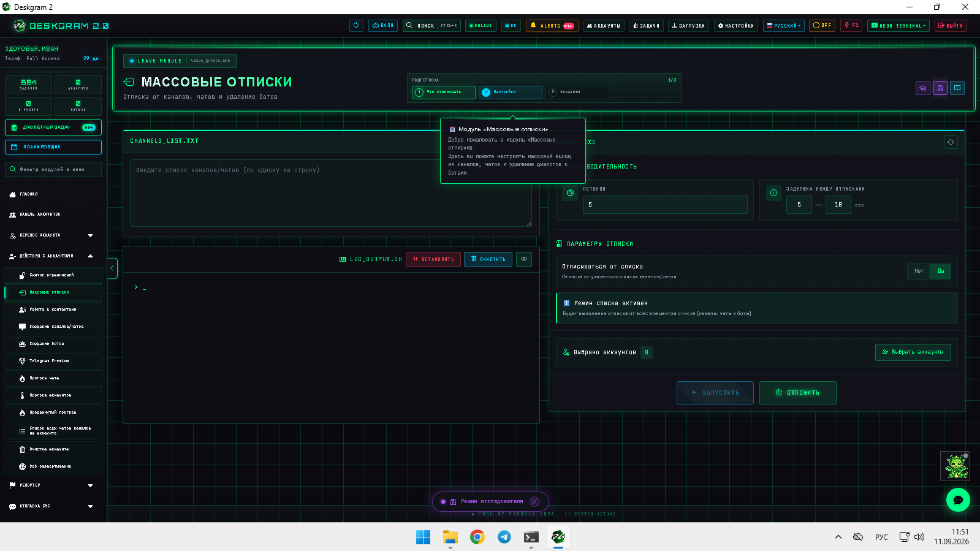The image size is (980, 551).
Task: Open ALERTS notifications bell
Action: click(x=552, y=26)
